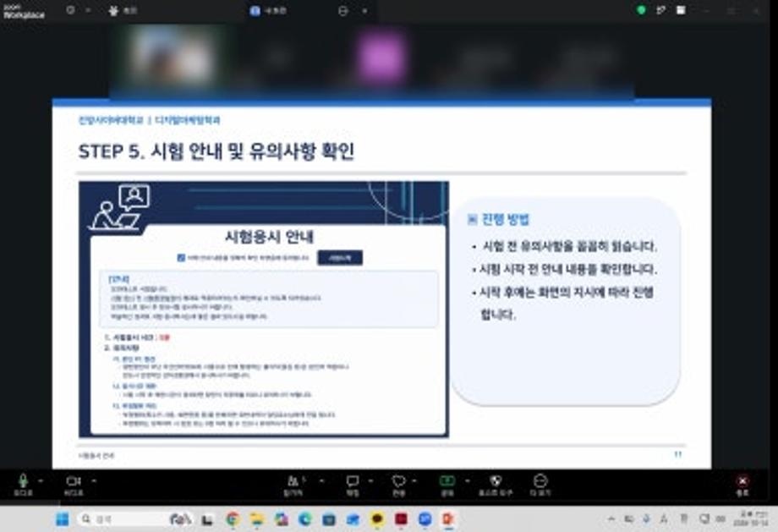Click the dark blue 시험시작 button
778x532 pixels.
coord(340,258)
